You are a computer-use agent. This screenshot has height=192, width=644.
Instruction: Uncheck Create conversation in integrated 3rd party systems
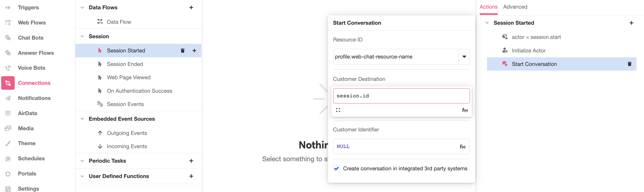(336, 168)
